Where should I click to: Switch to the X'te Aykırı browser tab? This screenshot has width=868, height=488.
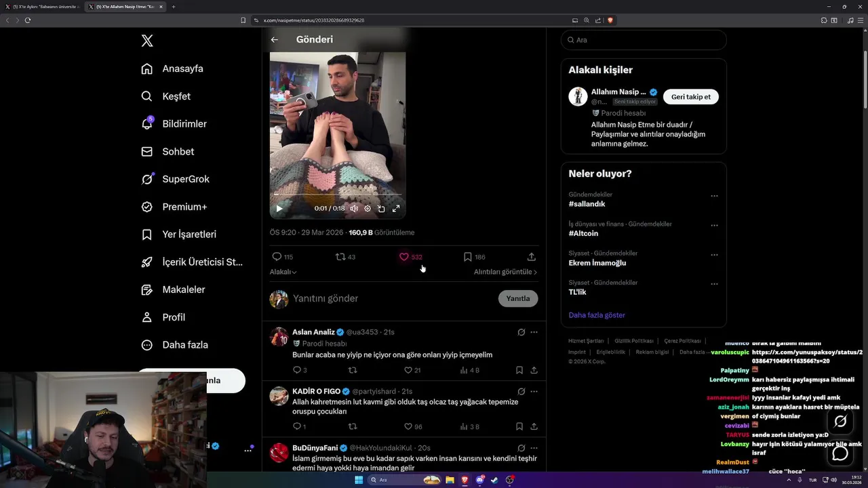[42, 7]
